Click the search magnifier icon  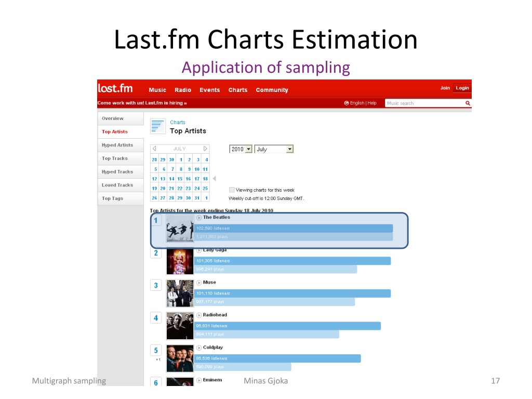(468, 103)
